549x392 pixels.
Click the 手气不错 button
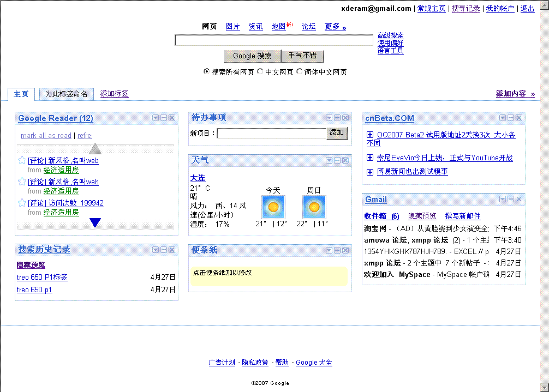302,56
